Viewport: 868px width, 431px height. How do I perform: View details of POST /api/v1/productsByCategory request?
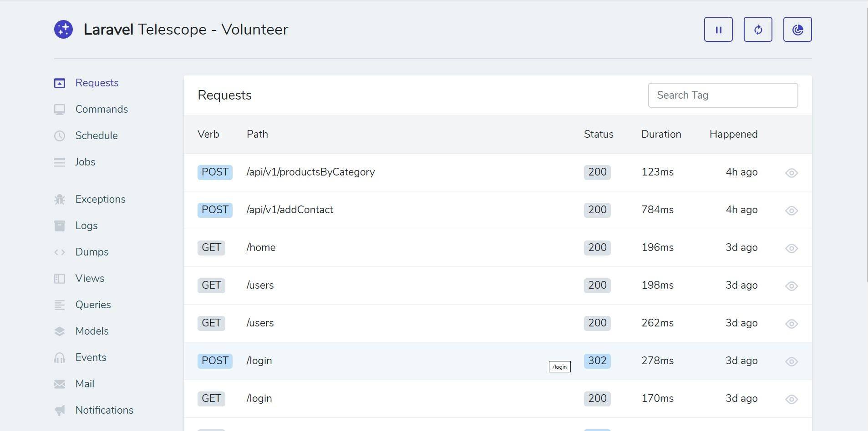click(x=791, y=173)
